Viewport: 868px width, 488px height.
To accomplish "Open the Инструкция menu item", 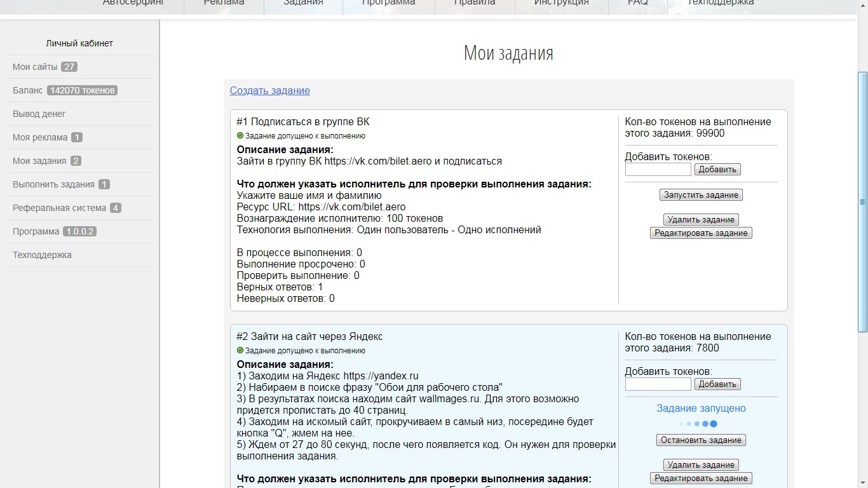I will click(x=562, y=3).
